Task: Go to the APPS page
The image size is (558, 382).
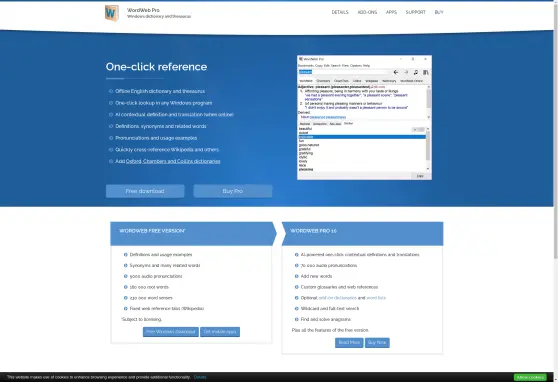Action: pyautogui.click(x=391, y=12)
